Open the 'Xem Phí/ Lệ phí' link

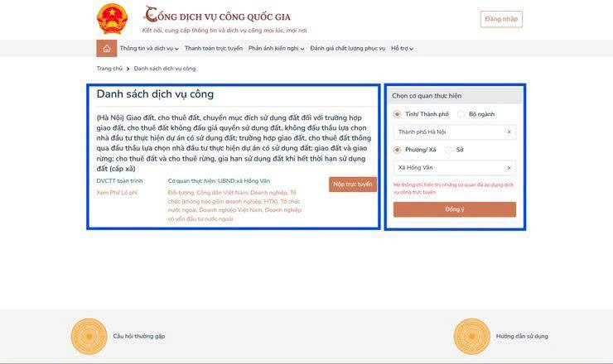coord(118,193)
